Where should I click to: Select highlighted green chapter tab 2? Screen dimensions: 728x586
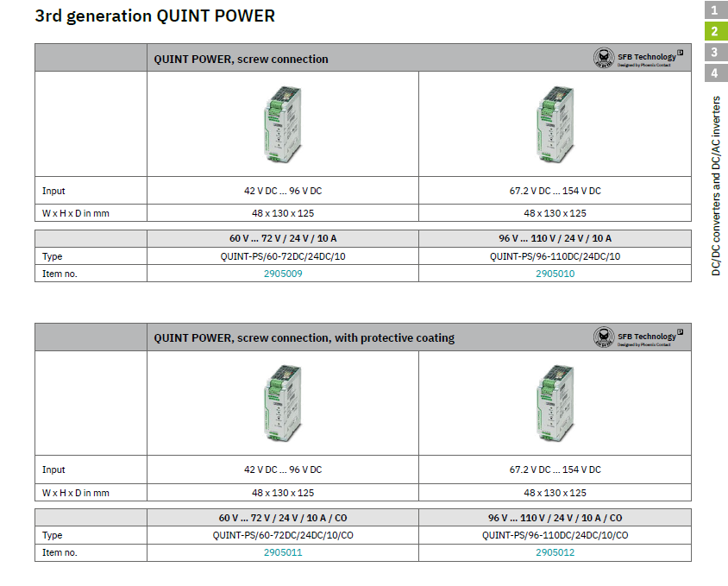[715, 31]
